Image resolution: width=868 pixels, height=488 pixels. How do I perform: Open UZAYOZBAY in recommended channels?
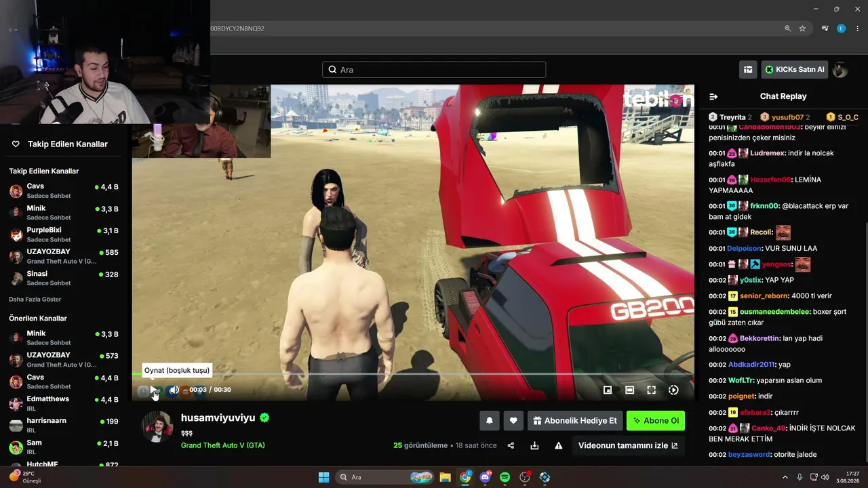(64, 359)
